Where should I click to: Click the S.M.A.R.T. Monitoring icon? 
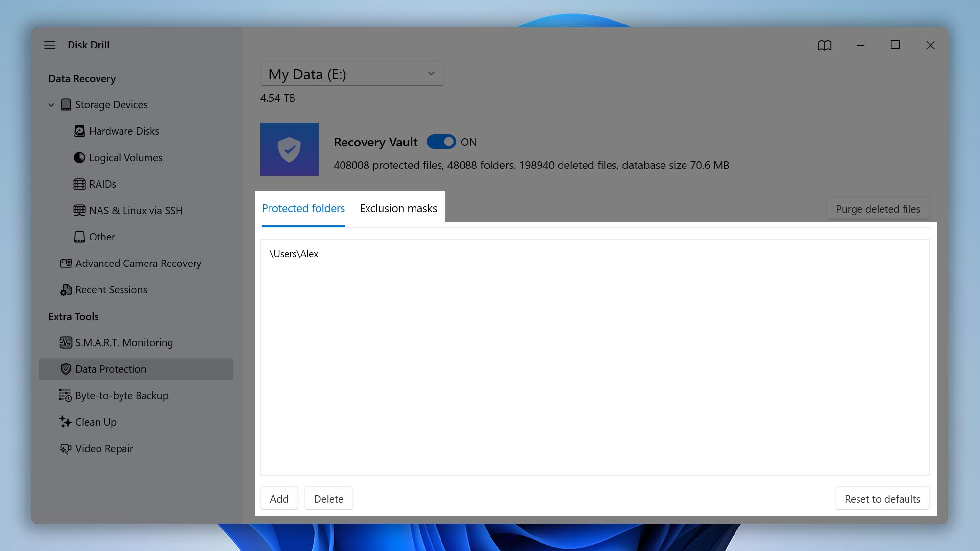pos(66,343)
